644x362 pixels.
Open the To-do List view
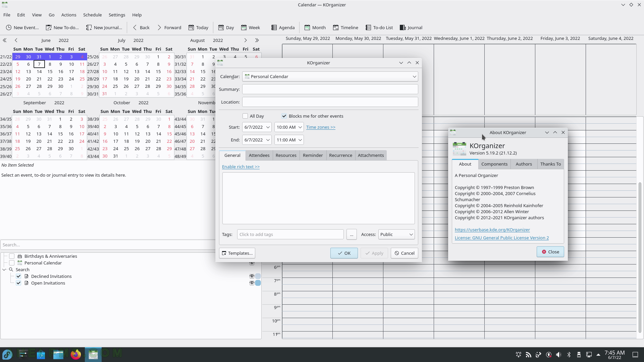[x=379, y=27]
